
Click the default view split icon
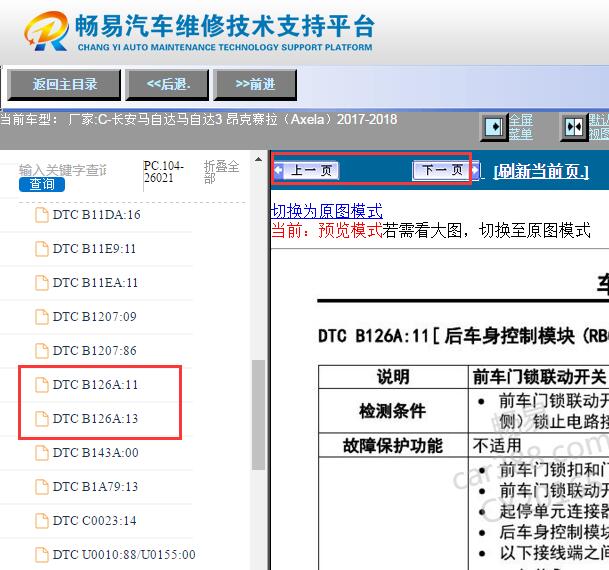pyautogui.click(x=574, y=127)
